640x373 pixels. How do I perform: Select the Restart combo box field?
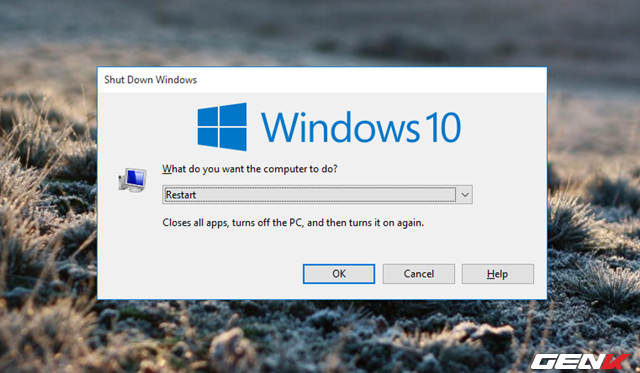coord(317,195)
